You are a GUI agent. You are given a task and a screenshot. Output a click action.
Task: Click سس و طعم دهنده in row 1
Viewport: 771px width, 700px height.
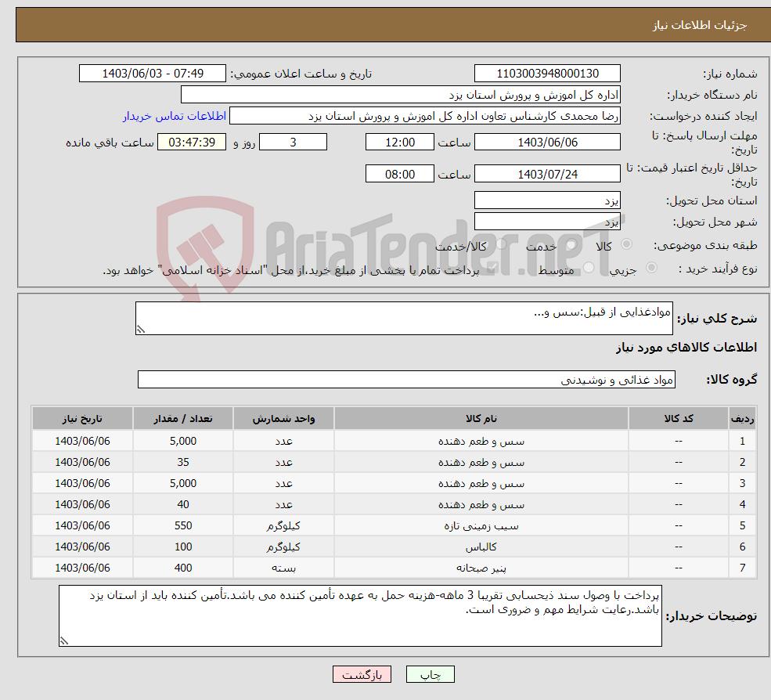pos(481,442)
